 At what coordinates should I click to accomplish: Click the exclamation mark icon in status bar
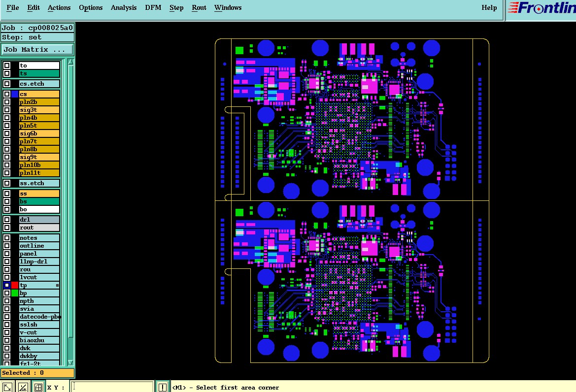pyautogui.click(x=163, y=387)
